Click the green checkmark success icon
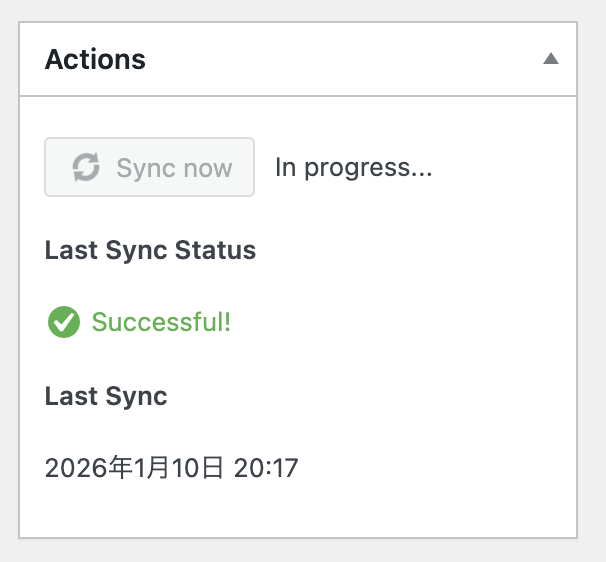The image size is (606, 562). tap(64, 322)
